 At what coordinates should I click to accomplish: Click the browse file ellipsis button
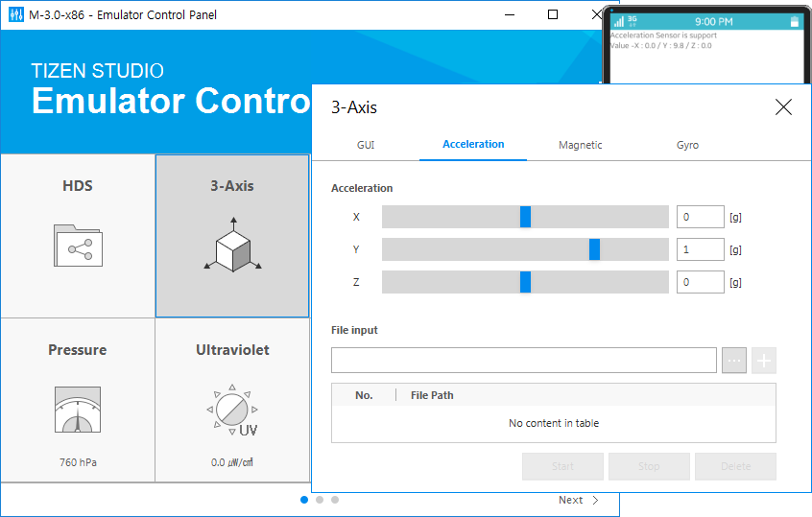tap(734, 361)
